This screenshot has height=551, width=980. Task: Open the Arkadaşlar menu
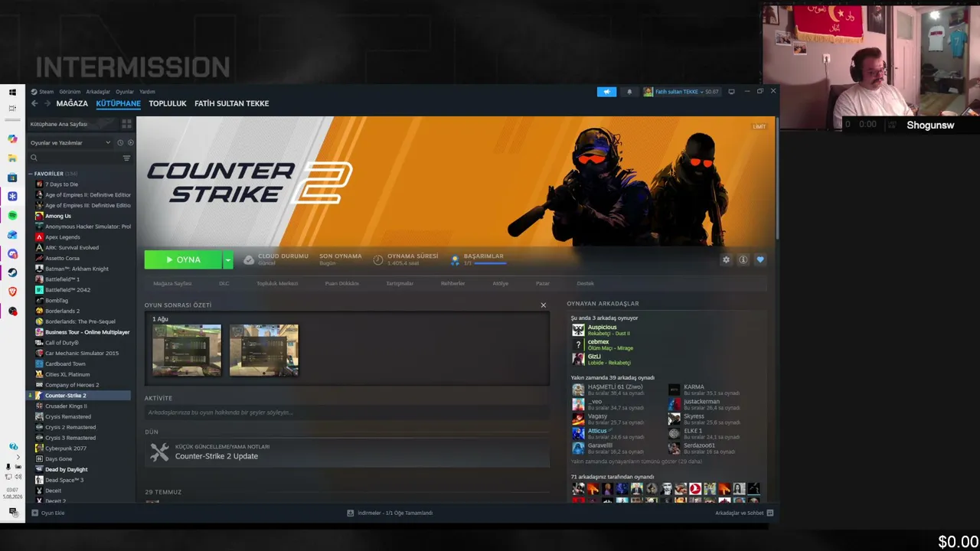98,92
